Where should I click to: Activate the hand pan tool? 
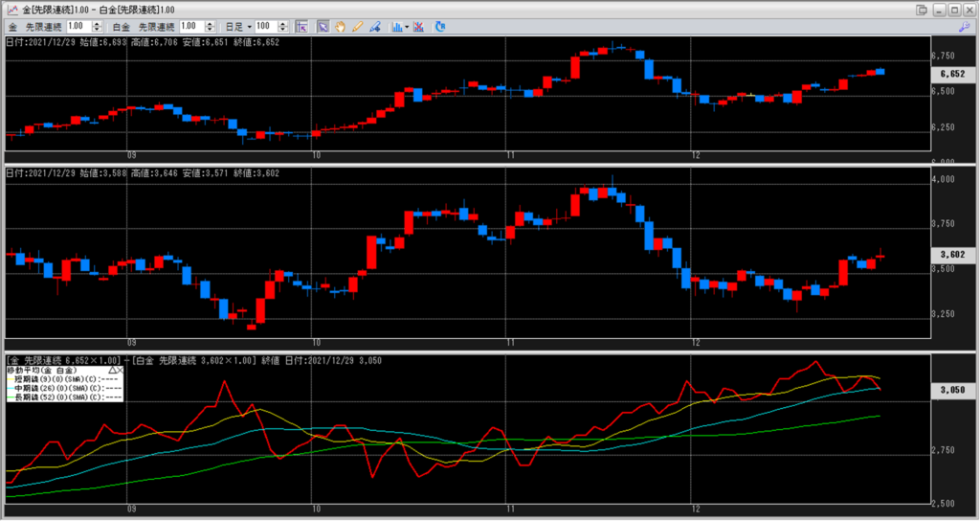[x=340, y=27]
